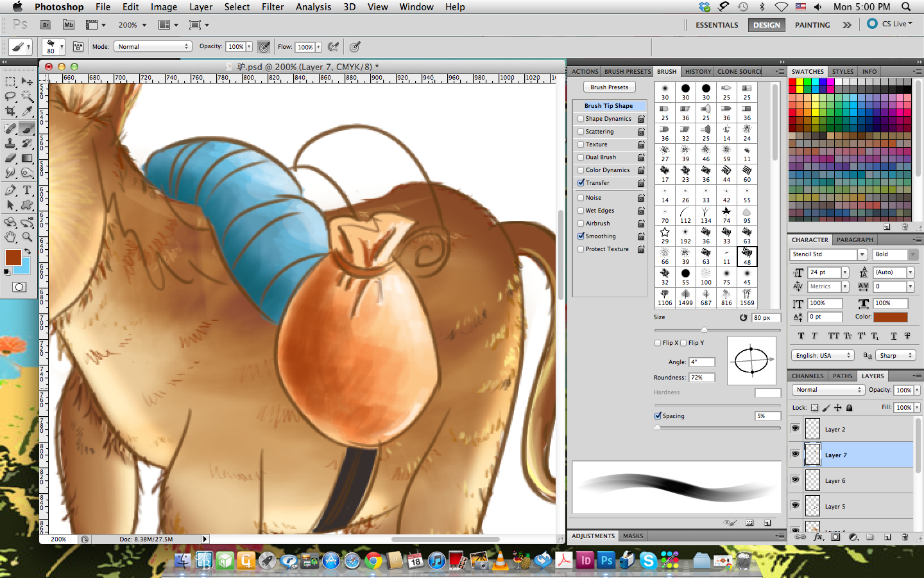
Task: Uncheck the Smoothing option
Action: tap(581, 236)
